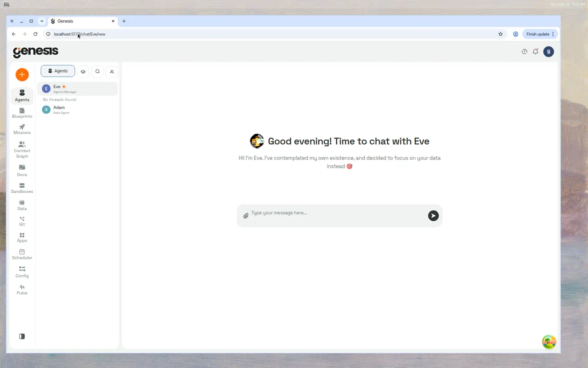The width and height of the screenshot is (588, 368).
Task: Click the people icon in agents panel
Action: pyautogui.click(x=112, y=71)
